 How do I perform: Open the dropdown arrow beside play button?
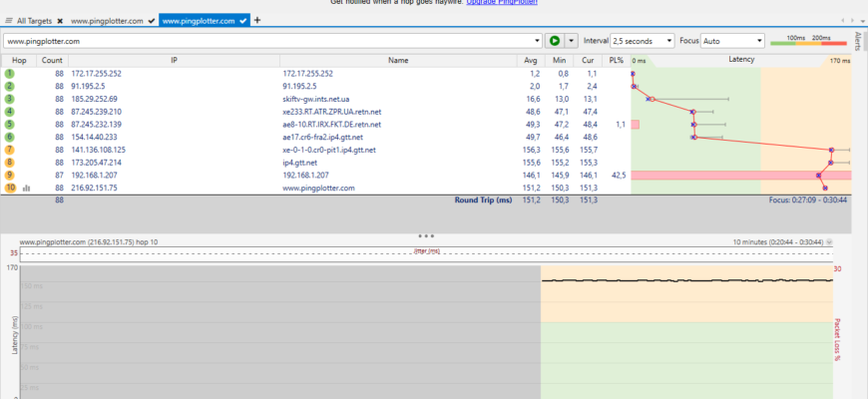click(571, 41)
